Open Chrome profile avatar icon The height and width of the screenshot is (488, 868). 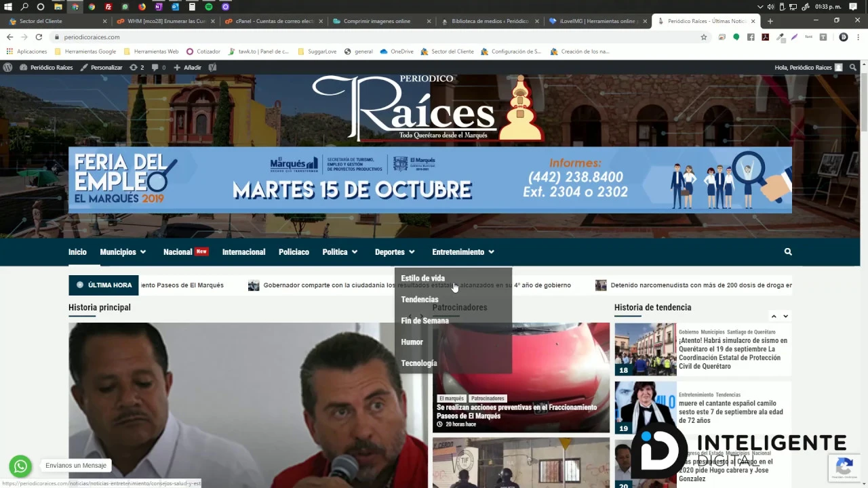(x=844, y=37)
